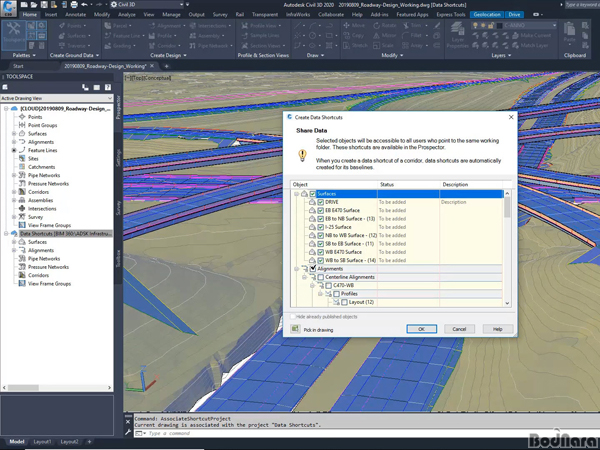Open the Pipe Network creation tool
This screenshot has height=450, width=600.
pyautogui.click(x=210, y=45)
